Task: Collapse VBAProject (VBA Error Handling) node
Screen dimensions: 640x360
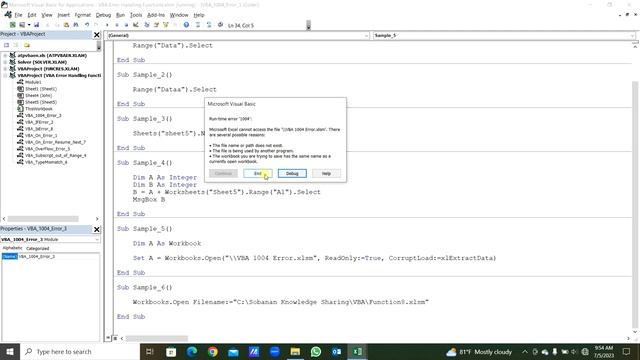Action: coord(5,76)
